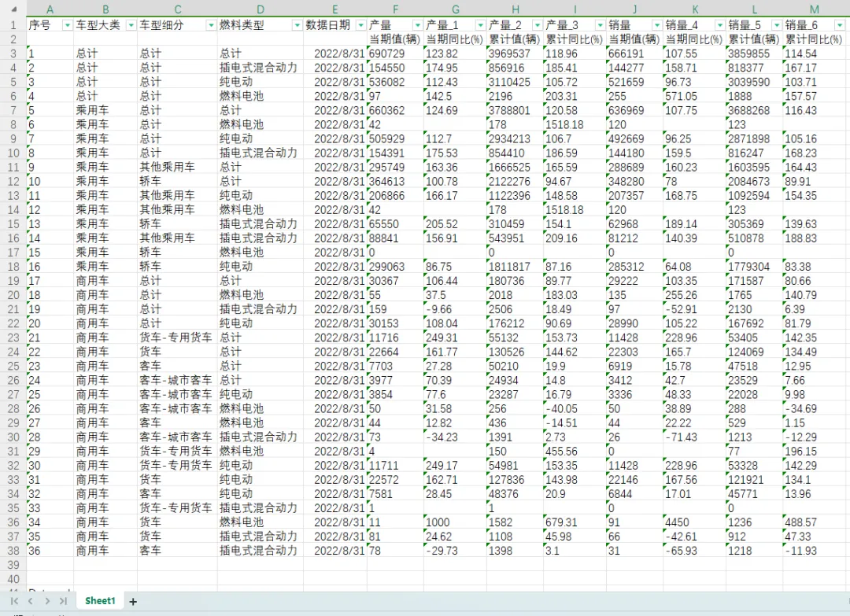Image resolution: width=850 pixels, height=616 pixels.
Task: Select row 38 header
Action: 13,551
